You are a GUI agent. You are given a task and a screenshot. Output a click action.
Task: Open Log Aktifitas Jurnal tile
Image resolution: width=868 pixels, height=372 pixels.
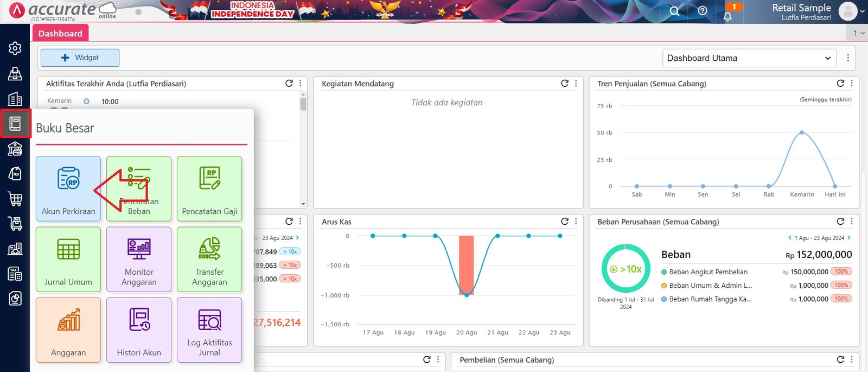pos(209,330)
